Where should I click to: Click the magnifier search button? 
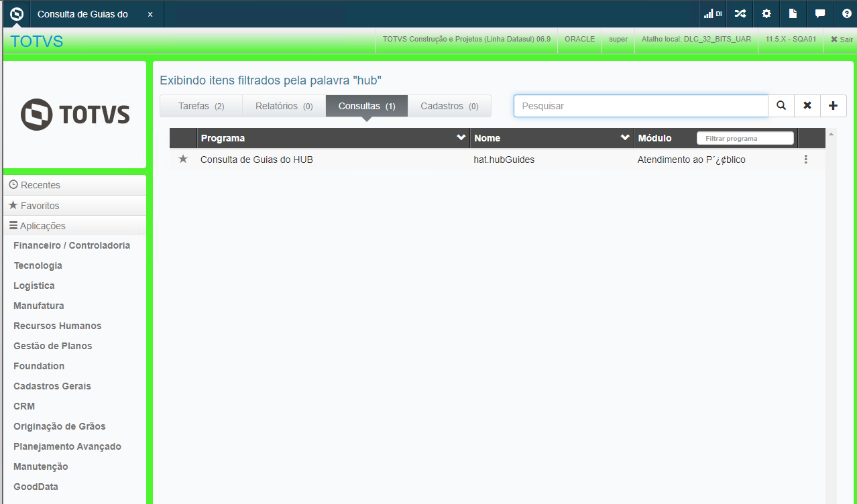[x=781, y=106]
